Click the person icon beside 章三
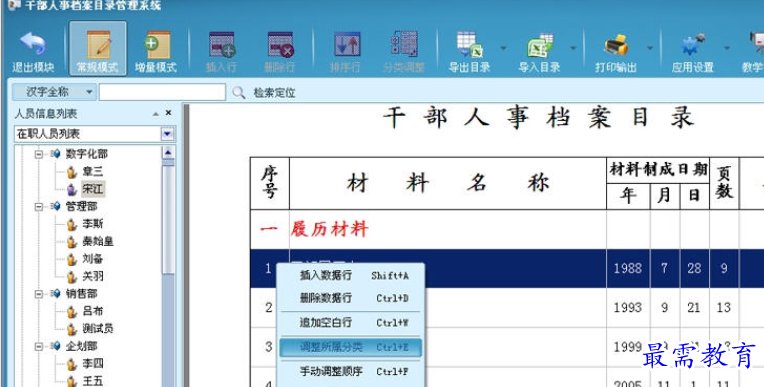Viewport: 764px width, 387px height. 72,172
